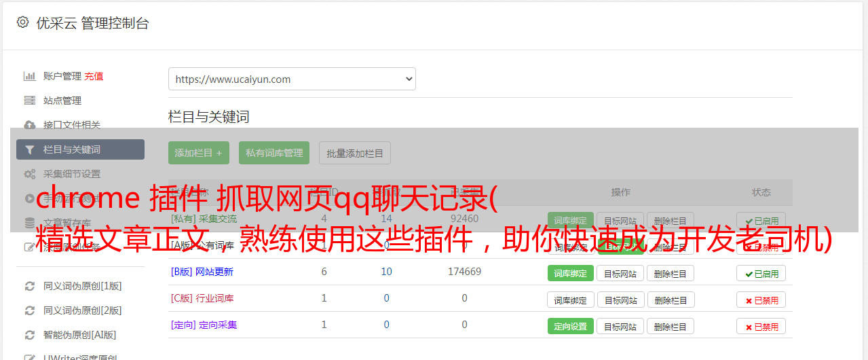
Task: Click 删除栏目 for 行业词库 row
Action: pyautogui.click(x=671, y=300)
